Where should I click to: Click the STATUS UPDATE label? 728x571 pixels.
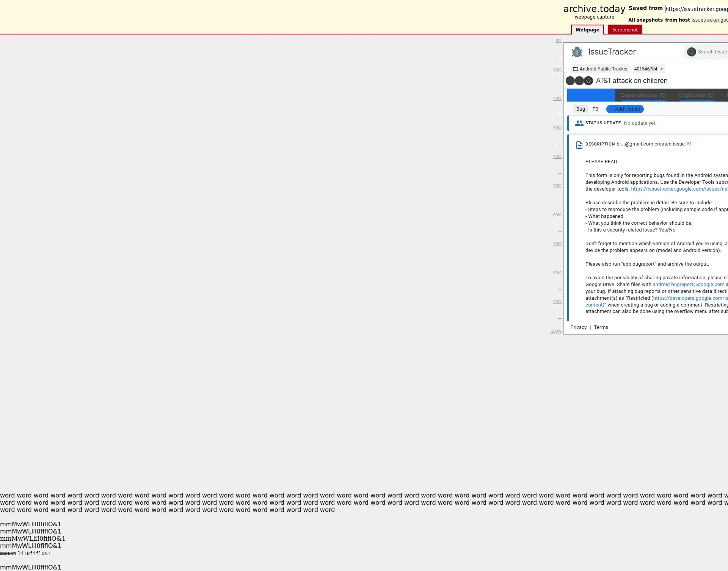coord(603,123)
